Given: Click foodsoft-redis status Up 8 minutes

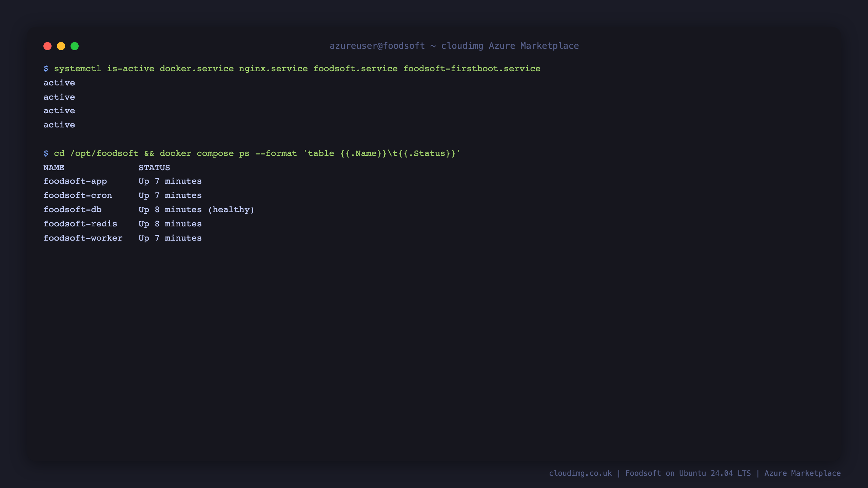Looking at the screenshot, I should (x=170, y=224).
